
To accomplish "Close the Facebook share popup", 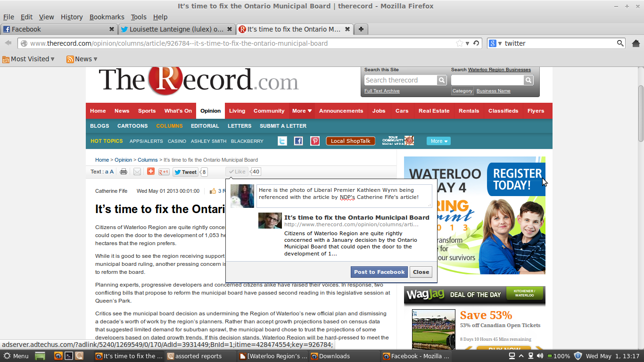I will (421, 272).
